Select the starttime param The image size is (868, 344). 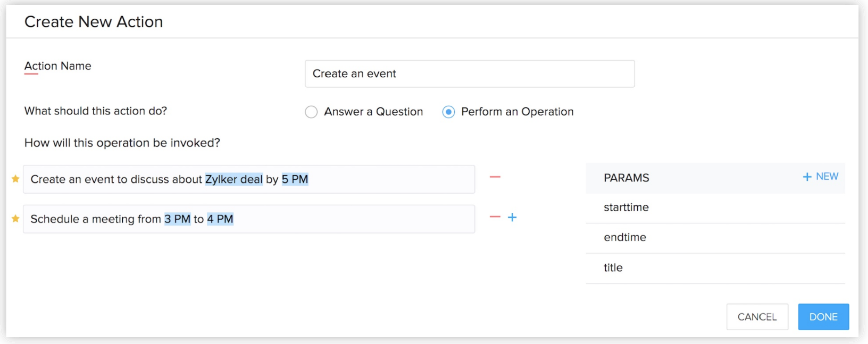click(x=626, y=207)
